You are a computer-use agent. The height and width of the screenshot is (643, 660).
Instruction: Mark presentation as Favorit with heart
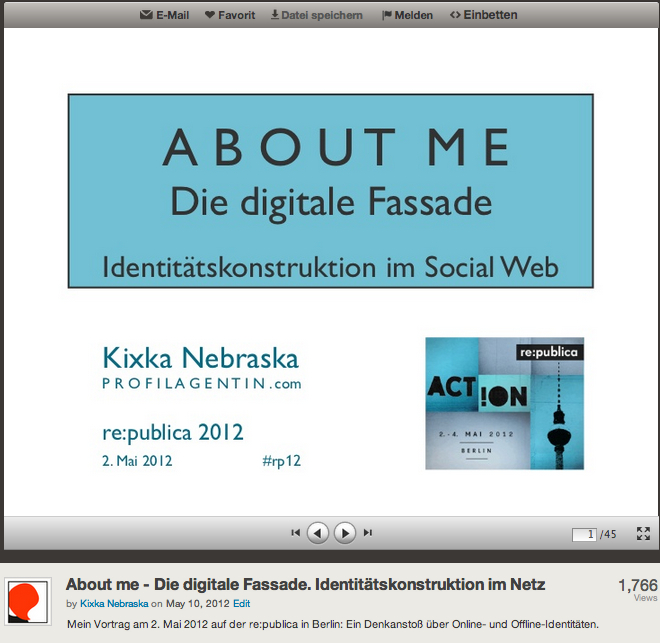click(x=229, y=15)
